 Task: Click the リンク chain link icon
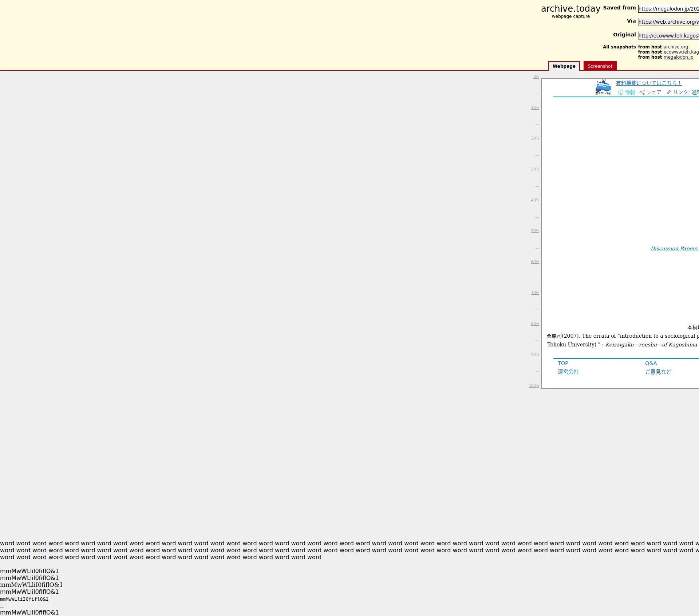[x=669, y=93]
